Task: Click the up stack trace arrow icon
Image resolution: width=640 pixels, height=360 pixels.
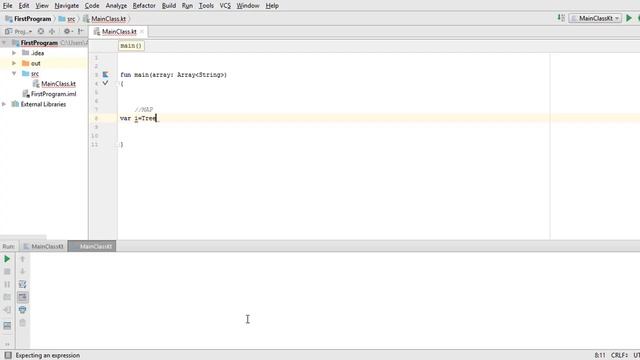Action: pos(22,259)
